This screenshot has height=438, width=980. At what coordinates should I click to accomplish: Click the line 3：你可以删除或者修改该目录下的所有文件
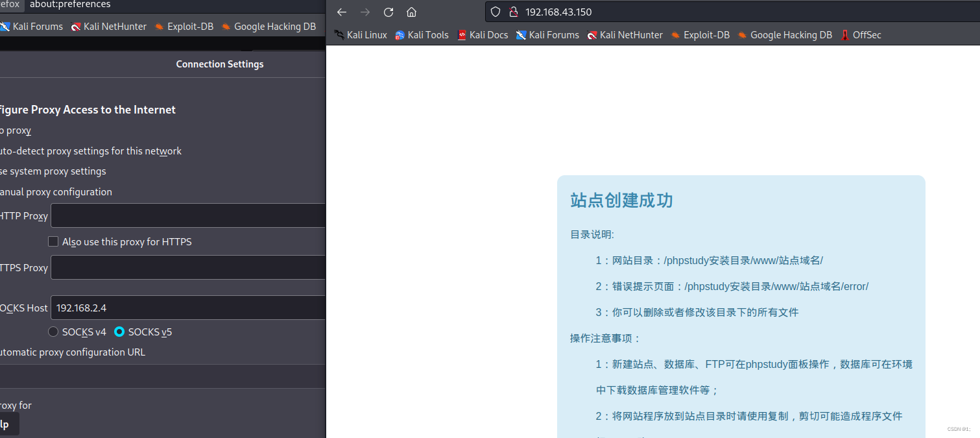point(697,312)
